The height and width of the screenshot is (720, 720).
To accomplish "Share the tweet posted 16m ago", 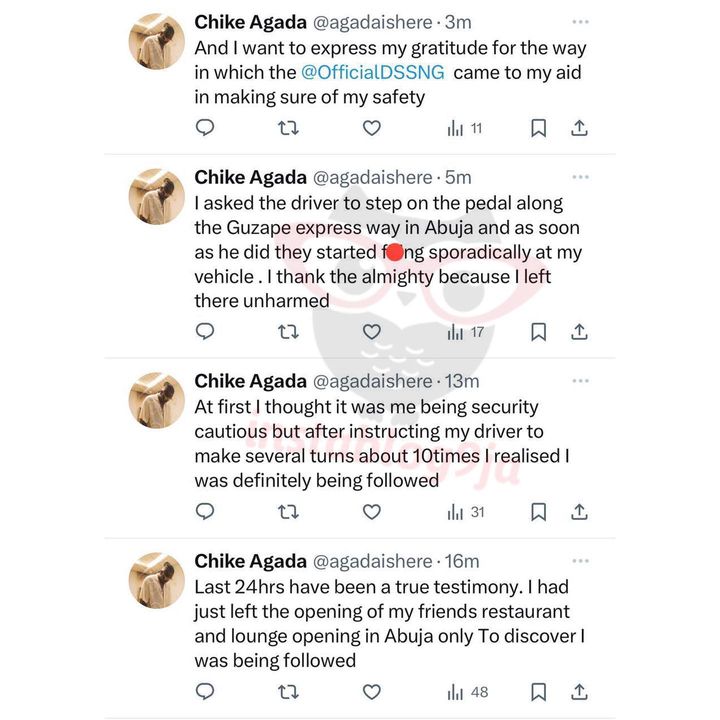I will coord(578,692).
